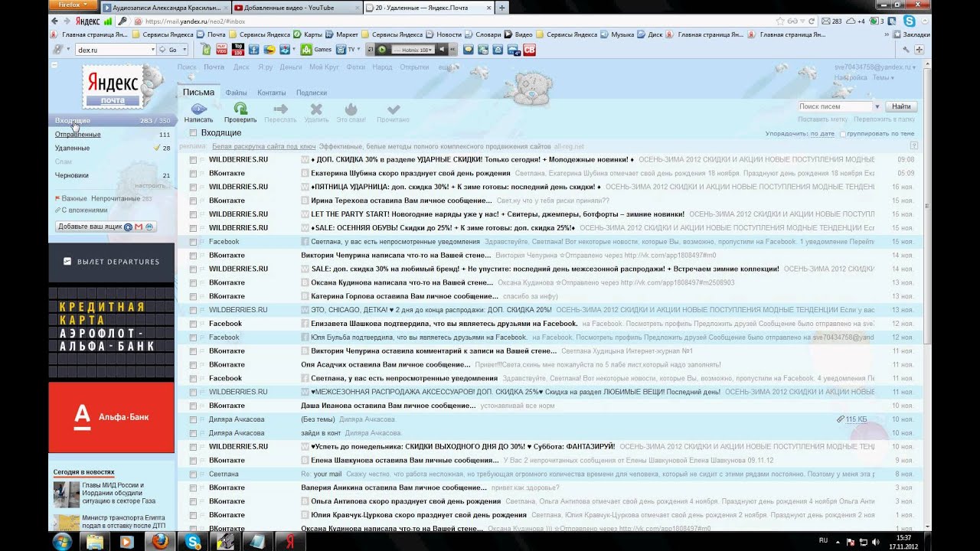Tick checkbox of Светлана Re: your mail email

tap(193, 474)
